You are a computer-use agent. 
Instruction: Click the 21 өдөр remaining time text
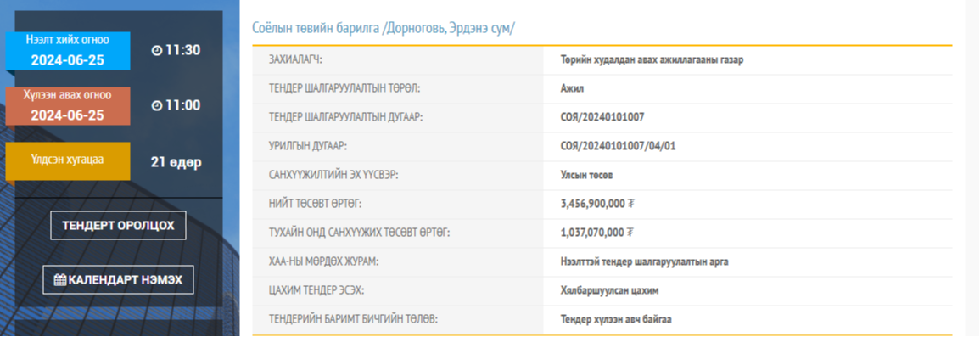click(x=176, y=163)
